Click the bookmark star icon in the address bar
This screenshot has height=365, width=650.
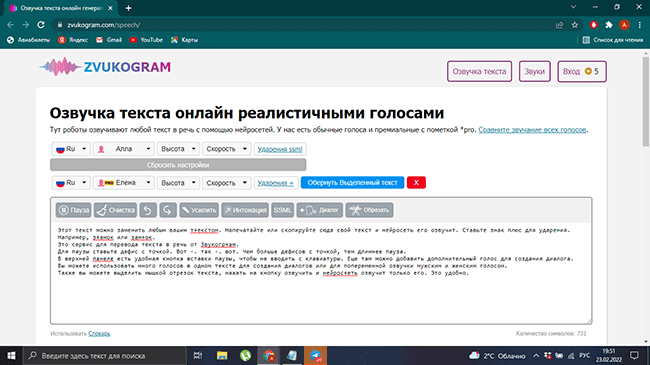[575, 25]
